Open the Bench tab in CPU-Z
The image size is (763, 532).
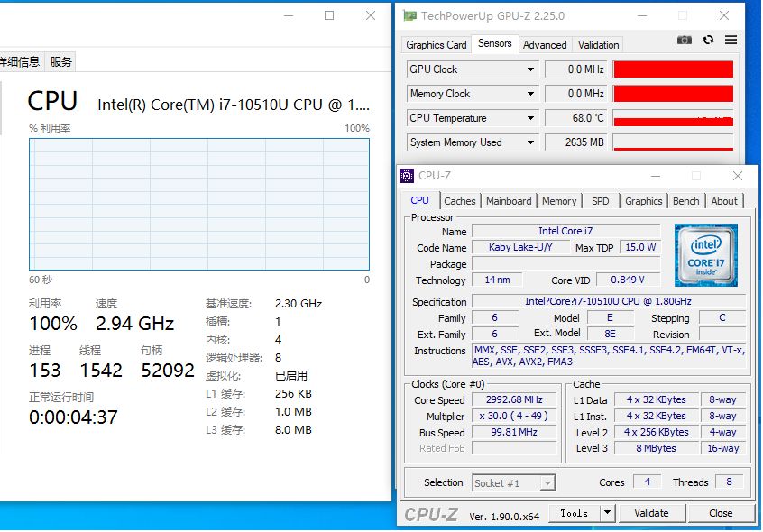click(x=685, y=201)
